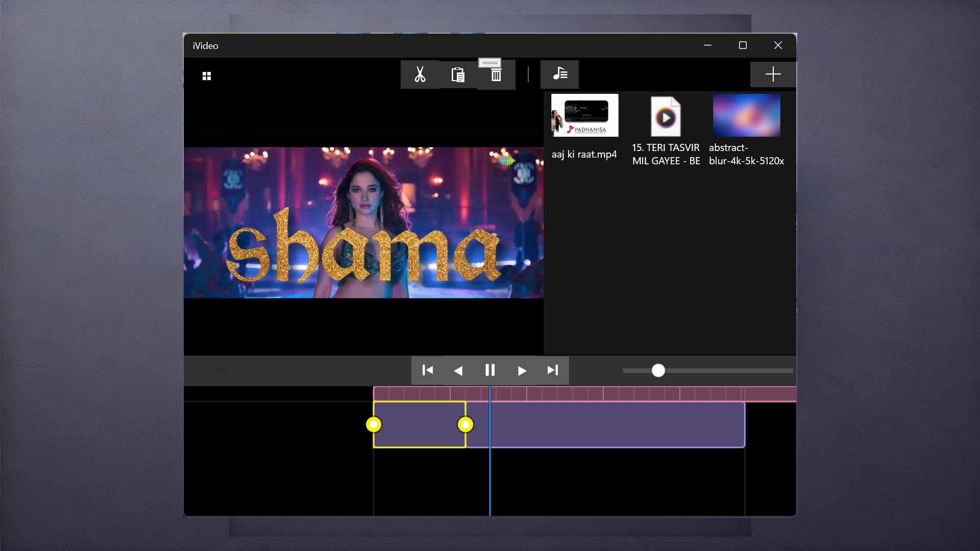The width and height of the screenshot is (980, 551).
Task: Select the long purple timeline clip
Action: click(612, 424)
